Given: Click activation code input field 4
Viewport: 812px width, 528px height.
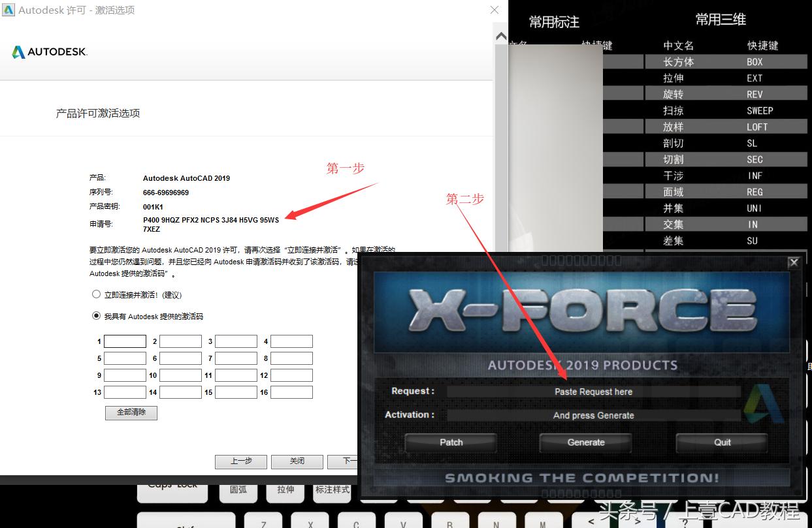Looking at the screenshot, I should click(x=292, y=341).
